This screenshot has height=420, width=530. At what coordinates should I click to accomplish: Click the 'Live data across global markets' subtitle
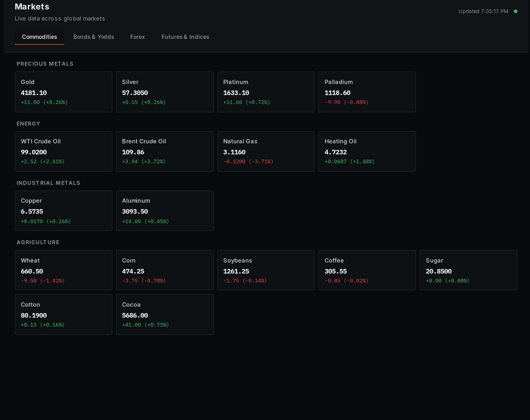point(60,19)
